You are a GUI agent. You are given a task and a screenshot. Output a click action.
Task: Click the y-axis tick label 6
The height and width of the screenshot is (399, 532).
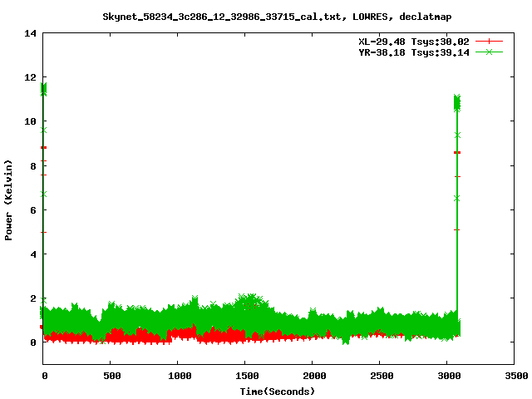pos(33,210)
